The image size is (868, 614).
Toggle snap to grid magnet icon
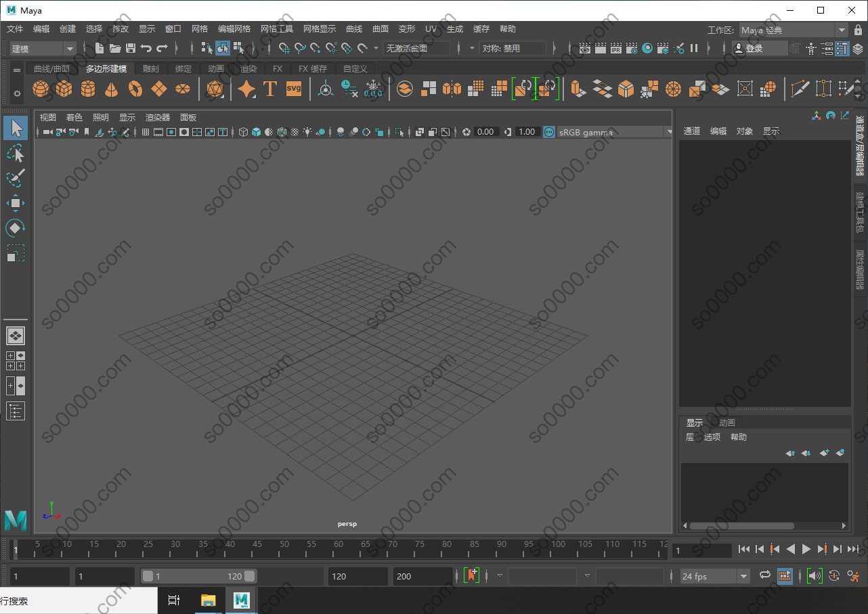pyautogui.click(x=285, y=48)
